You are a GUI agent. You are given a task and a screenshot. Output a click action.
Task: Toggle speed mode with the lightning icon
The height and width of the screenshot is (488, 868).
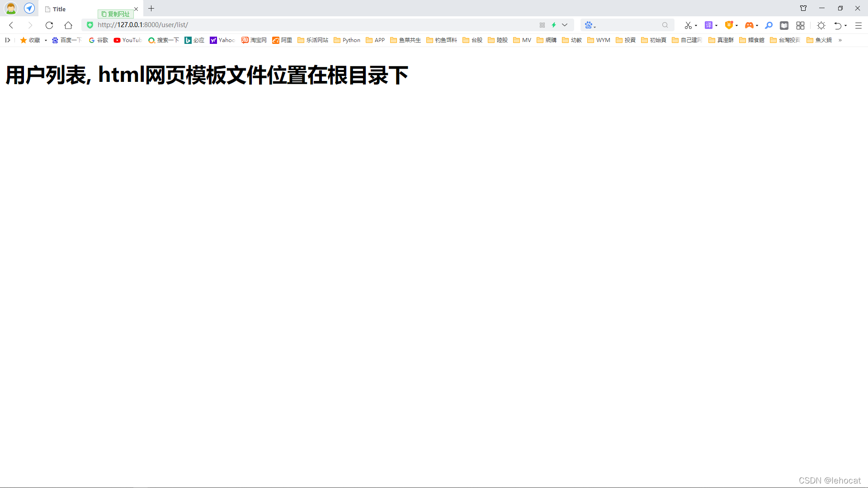coord(554,25)
